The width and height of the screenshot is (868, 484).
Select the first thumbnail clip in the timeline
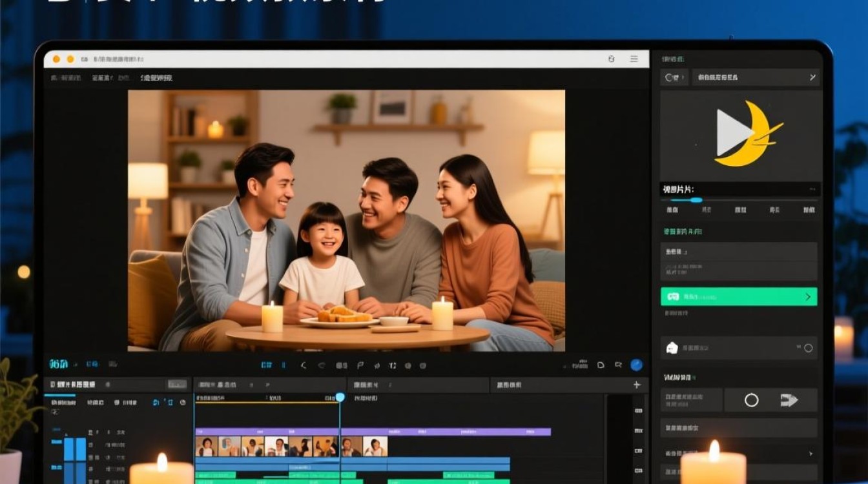(207, 446)
